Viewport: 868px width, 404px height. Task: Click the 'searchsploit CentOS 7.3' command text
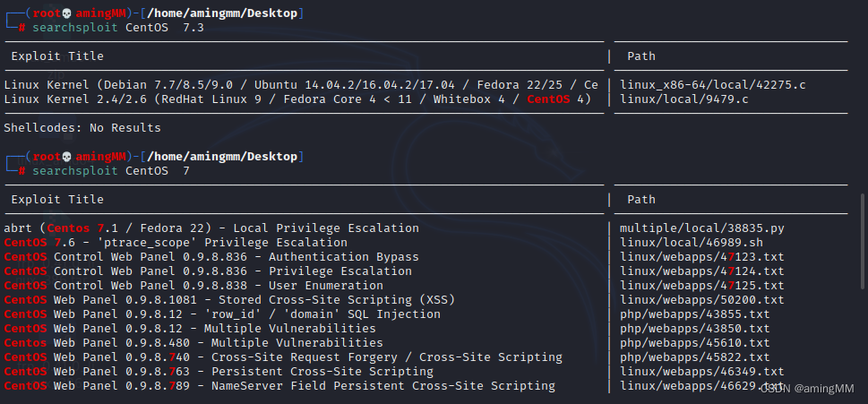[118, 27]
